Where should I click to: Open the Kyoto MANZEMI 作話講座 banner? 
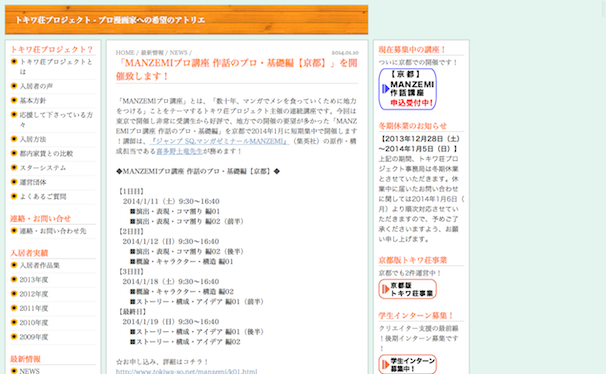click(x=407, y=89)
